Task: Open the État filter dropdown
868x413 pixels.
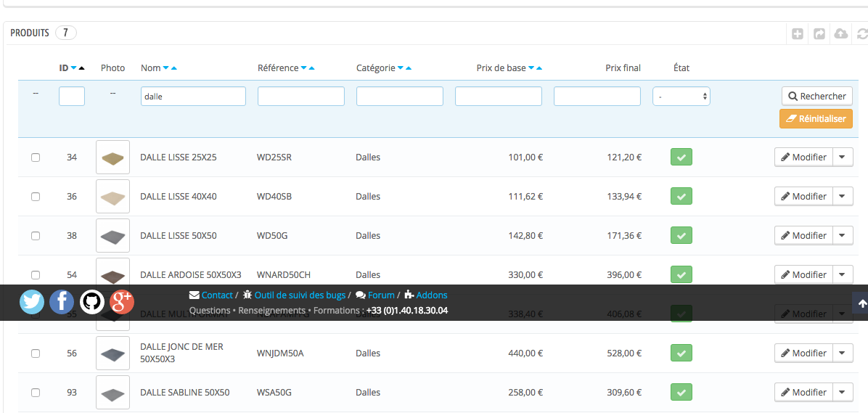Action: coord(681,97)
